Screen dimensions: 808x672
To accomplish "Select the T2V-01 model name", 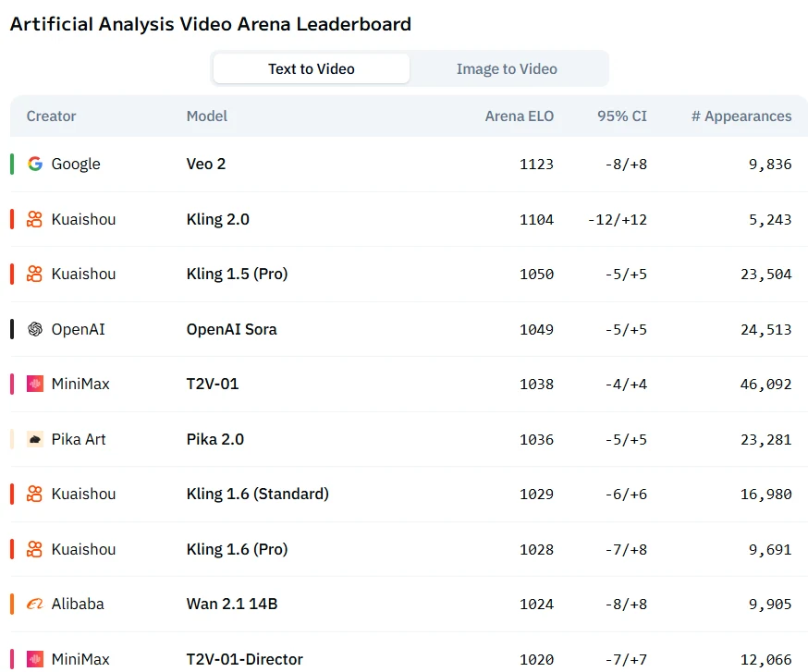I will pos(213,384).
